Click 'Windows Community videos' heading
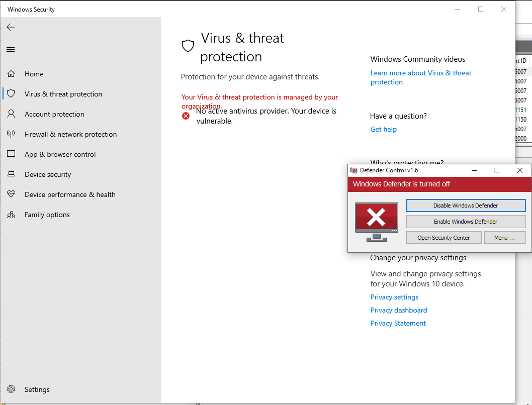The height and width of the screenshot is (405, 532). [x=418, y=59]
